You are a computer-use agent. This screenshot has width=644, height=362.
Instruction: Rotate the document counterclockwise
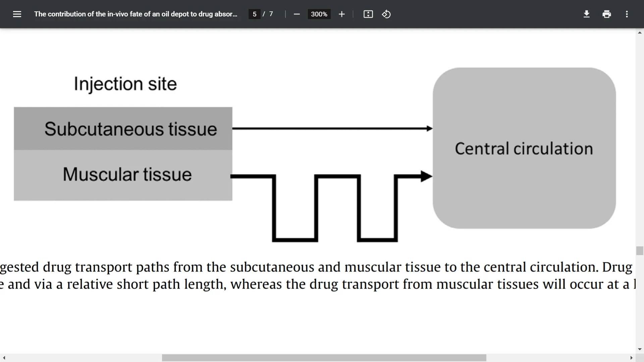point(386,14)
